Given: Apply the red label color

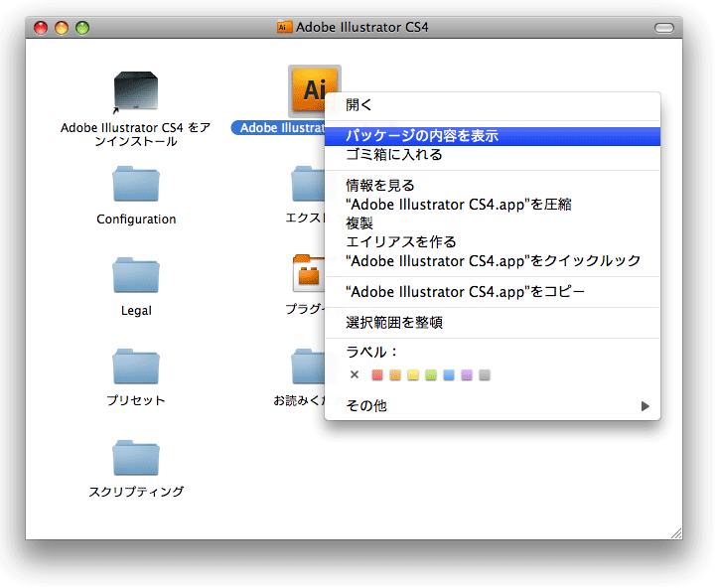Looking at the screenshot, I should 377,375.
